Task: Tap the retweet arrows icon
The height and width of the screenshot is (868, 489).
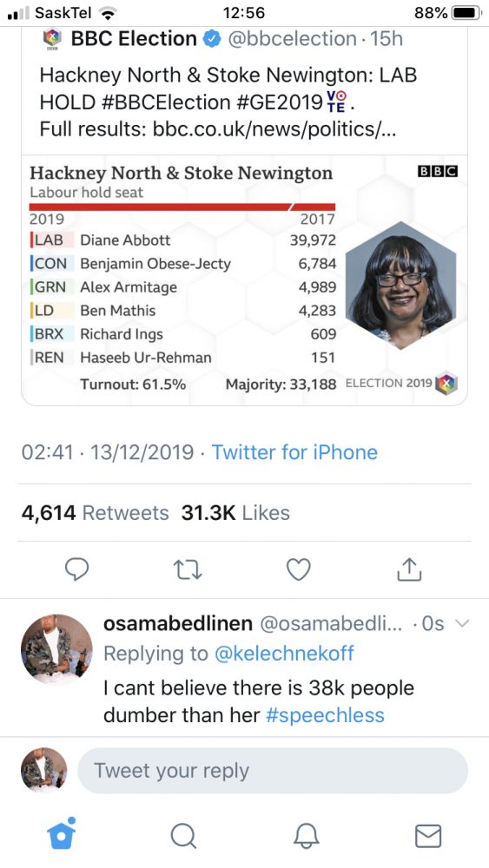Action: (188, 569)
